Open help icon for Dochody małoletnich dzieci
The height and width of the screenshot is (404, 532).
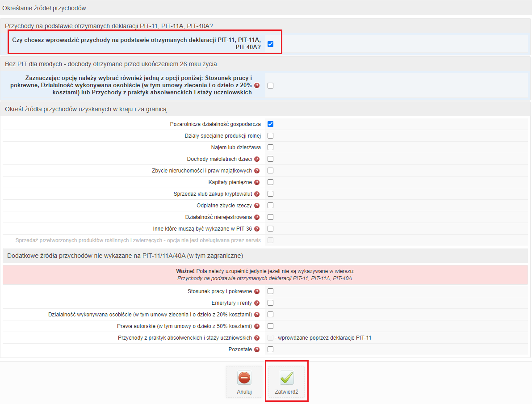click(257, 159)
